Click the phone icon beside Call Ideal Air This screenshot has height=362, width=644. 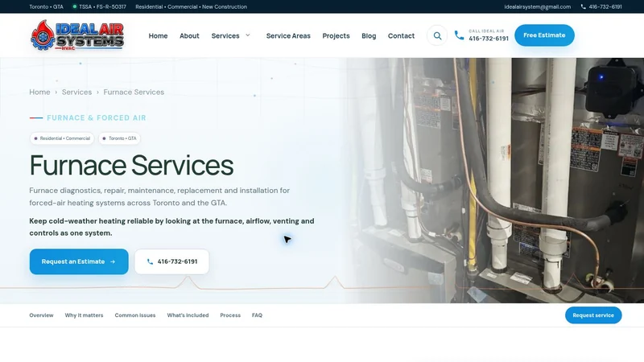(x=459, y=35)
